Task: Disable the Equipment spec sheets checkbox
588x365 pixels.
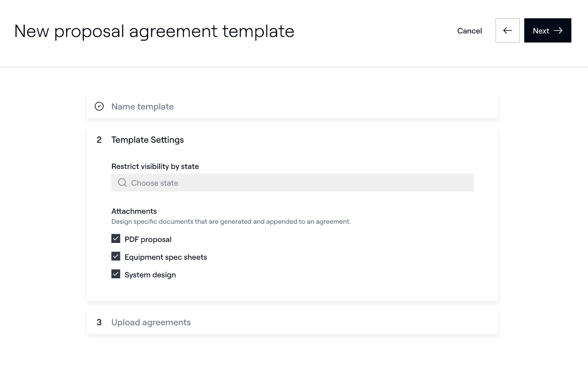Action: (116, 256)
